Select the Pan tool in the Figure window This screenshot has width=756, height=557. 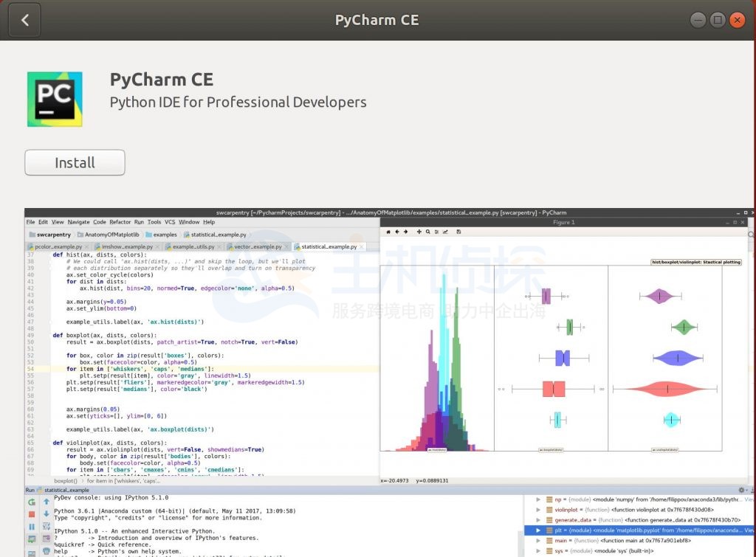[x=419, y=231]
